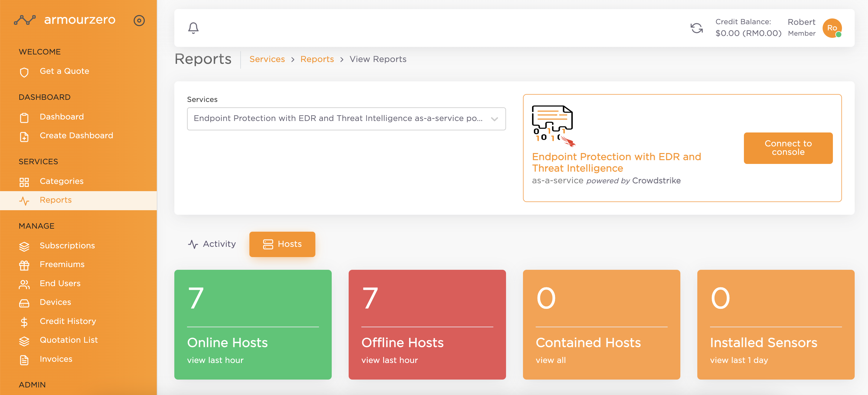
Task: Click view last 1 day link
Action: pyautogui.click(x=738, y=360)
